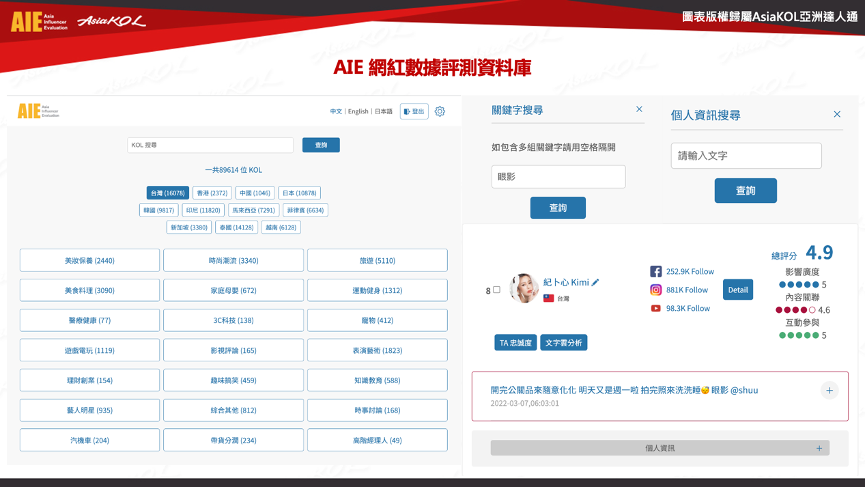The height and width of the screenshot is (487, 866).
Task: Close the 個人資訊搜尋 panel with the X
Action: point(837,114)
